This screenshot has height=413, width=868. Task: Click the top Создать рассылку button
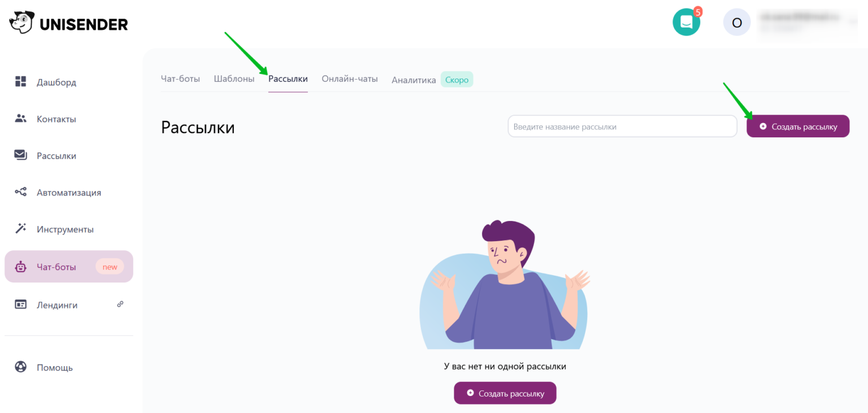coord(797,127)
